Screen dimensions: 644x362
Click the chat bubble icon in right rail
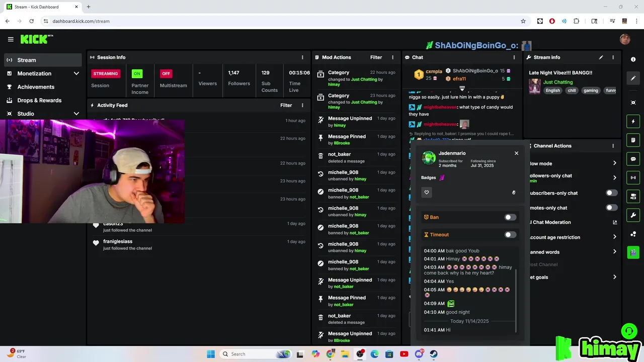tap(633, 159)
